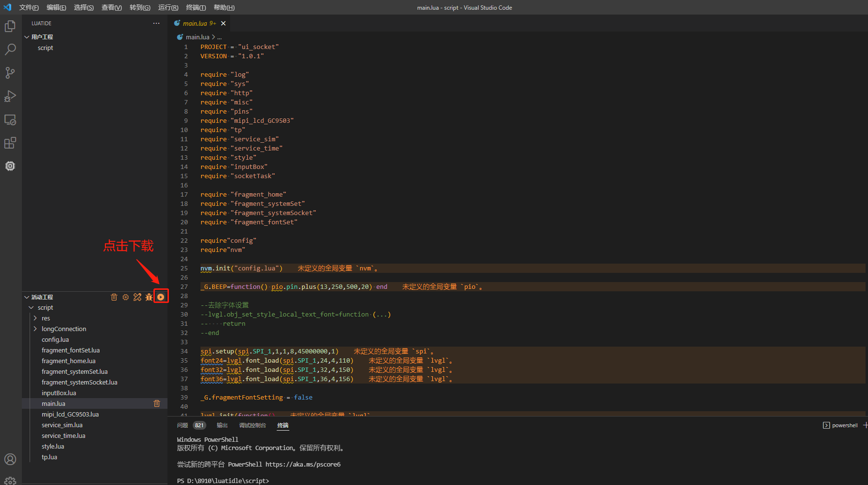Open active project gear settings icon
This screenshot has height=485, width=868.
pos(126,297)
